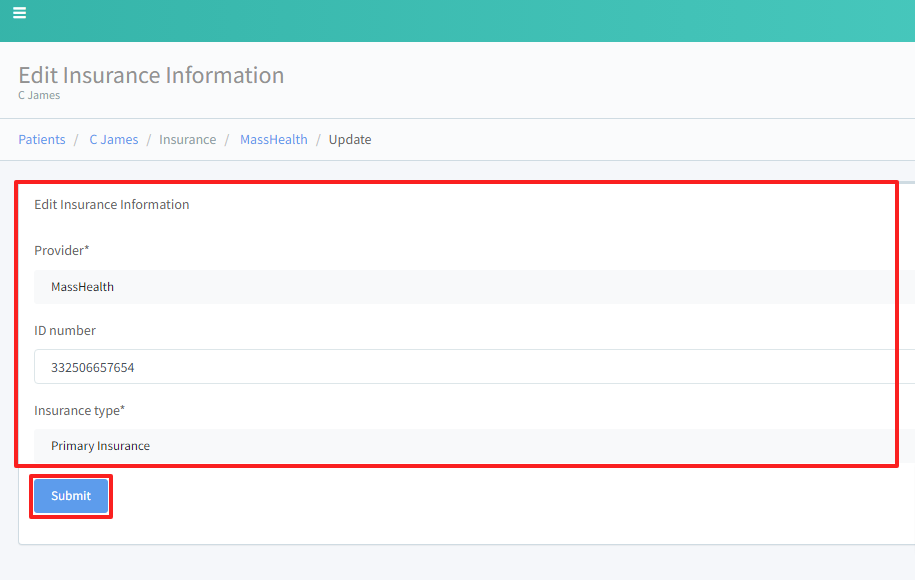
Task: Open C James breadcrumb link
Action: 113,140
